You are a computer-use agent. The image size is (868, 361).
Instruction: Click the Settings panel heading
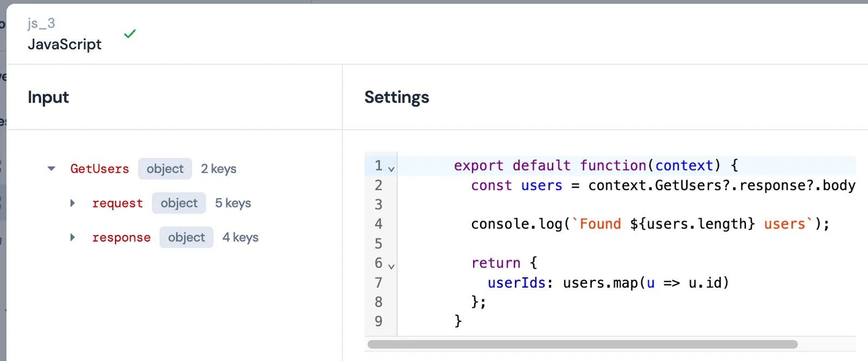397,97
